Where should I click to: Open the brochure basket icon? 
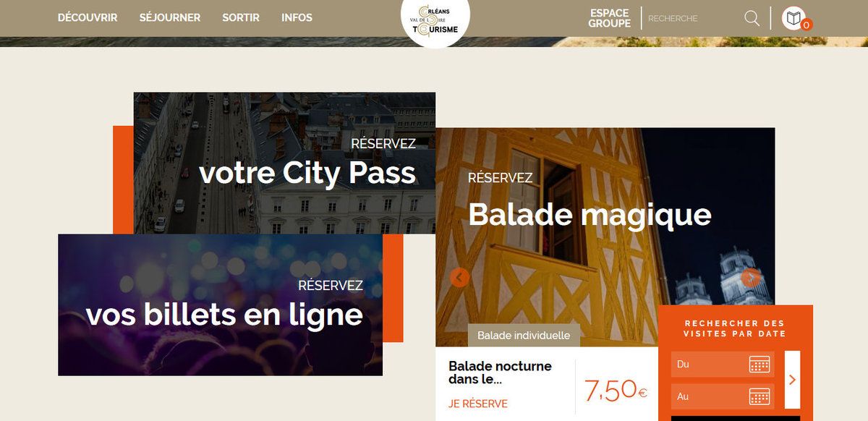pos(793,18)
